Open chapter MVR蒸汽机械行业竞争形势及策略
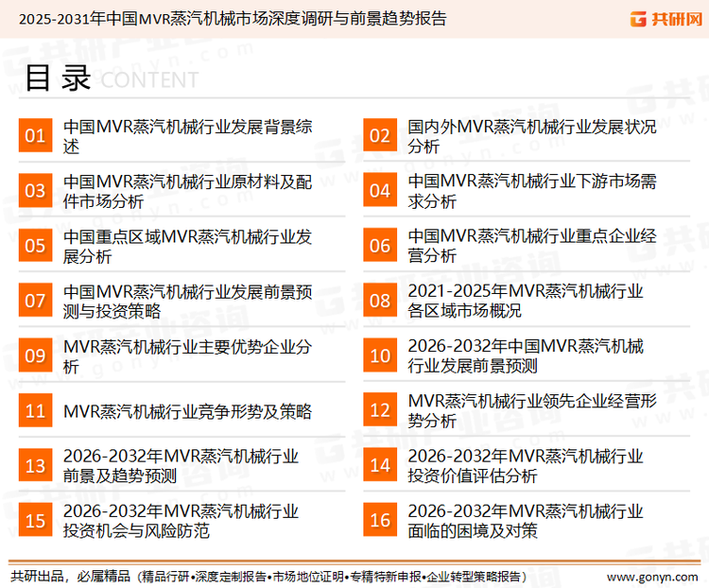This screenshot has height=588, width=709. coord(188,411)
